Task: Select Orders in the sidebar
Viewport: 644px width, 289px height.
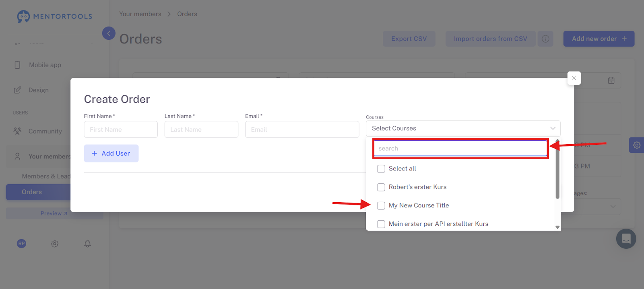Action: pos(38,192)
